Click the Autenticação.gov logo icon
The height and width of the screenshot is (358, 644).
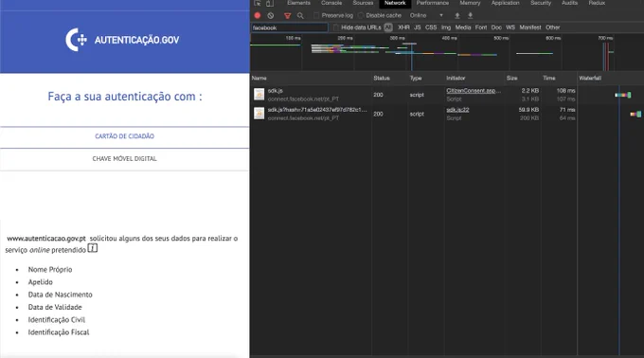point(76,40)
